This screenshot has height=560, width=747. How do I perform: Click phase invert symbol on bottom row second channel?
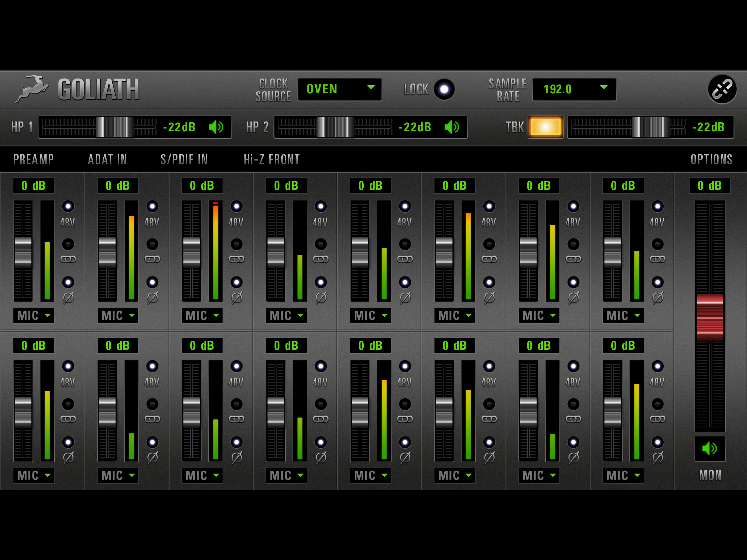(x=152, y=457)
